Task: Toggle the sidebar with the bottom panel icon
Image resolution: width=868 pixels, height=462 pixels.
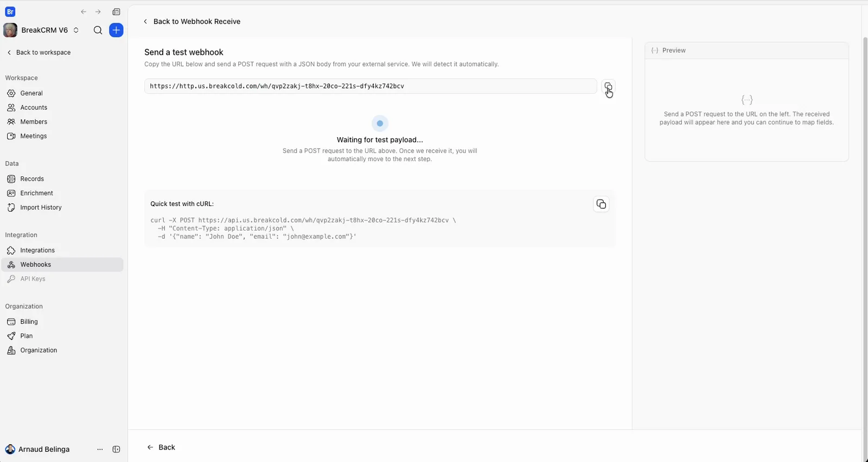Action: pos(116,449)
